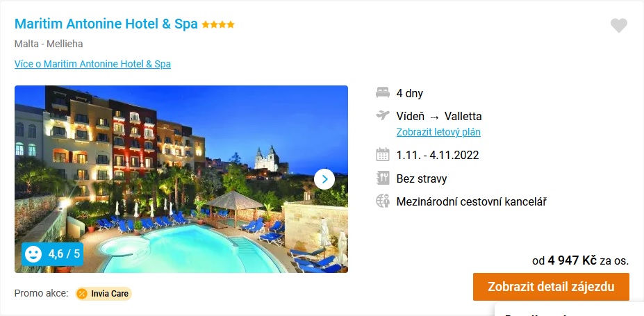Click the Malta - Mellieha location text
Screen dimensions: 644x316
click(x=49, y=44)
